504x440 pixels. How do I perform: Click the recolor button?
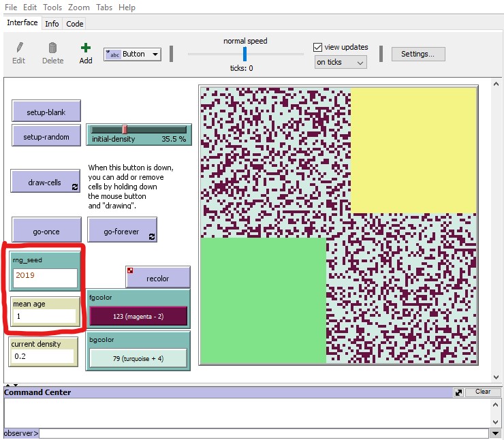click(x=157, y=277)
